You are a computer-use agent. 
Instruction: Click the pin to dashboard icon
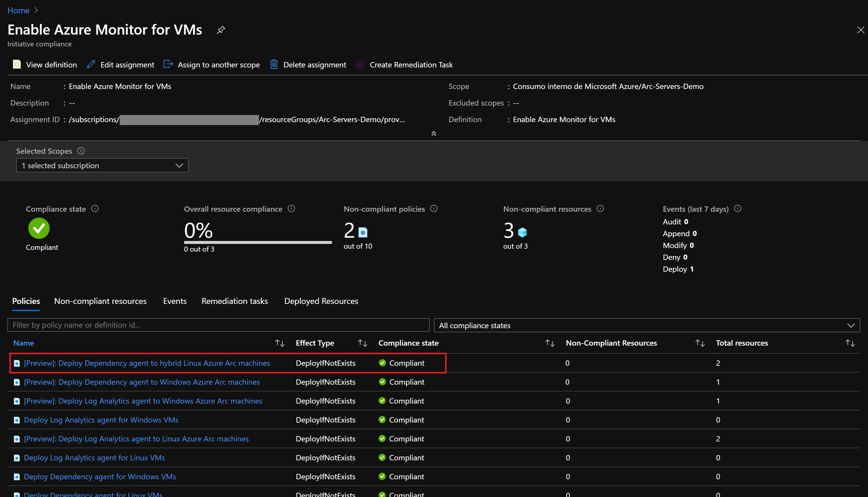tap(221, 30)
